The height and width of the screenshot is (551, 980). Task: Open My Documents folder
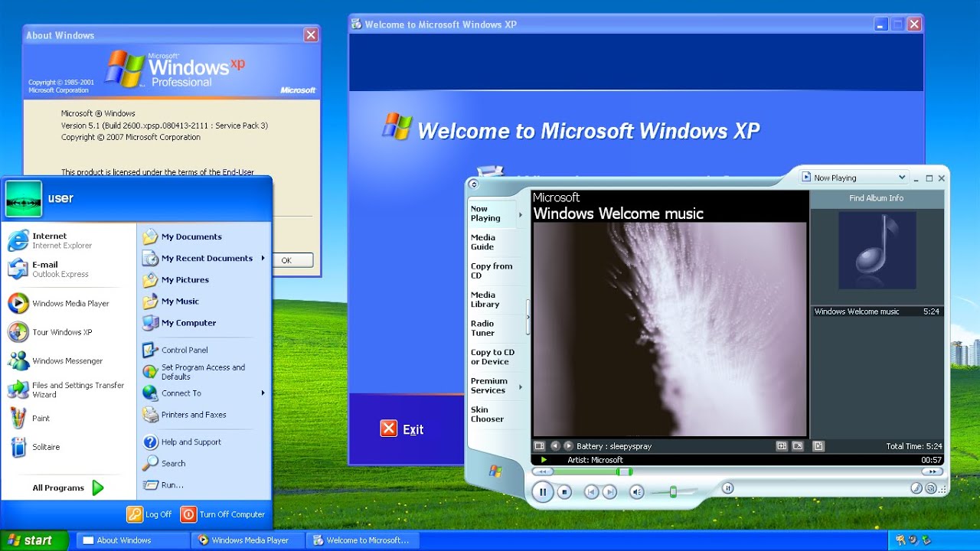click(204, 236)
